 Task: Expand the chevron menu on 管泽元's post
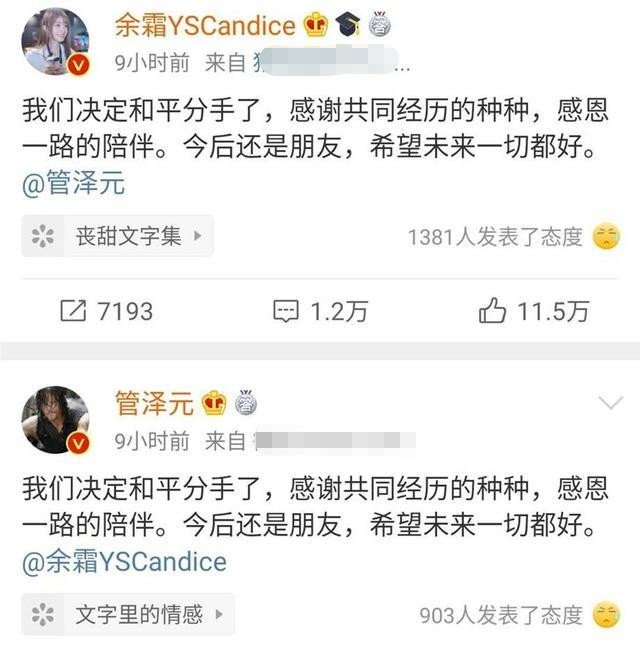click(611, 402)
